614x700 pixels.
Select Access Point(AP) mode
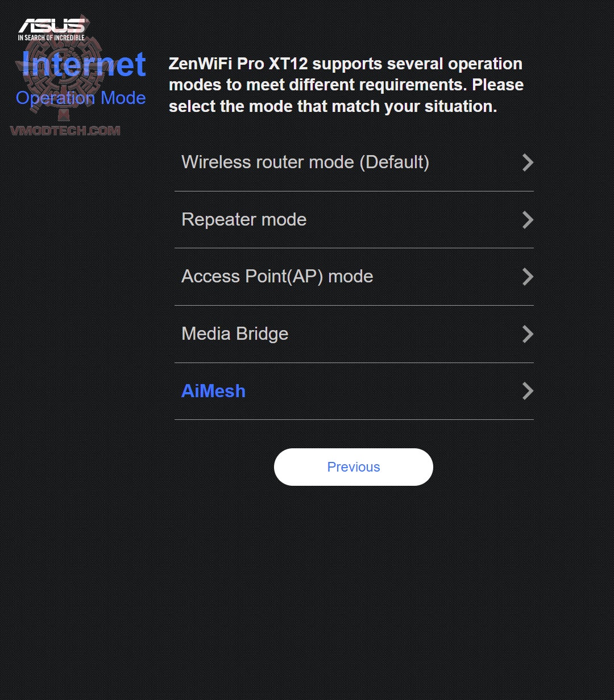click(277, 277)
